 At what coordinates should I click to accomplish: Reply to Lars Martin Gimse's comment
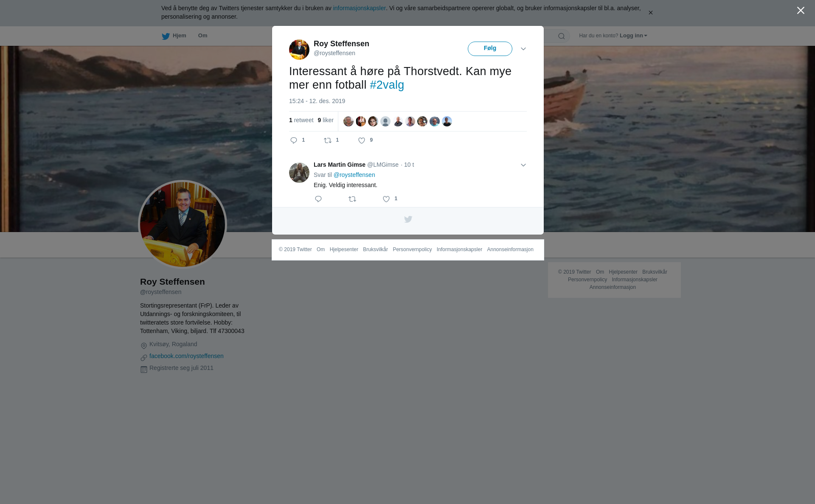tap(318, 199)
